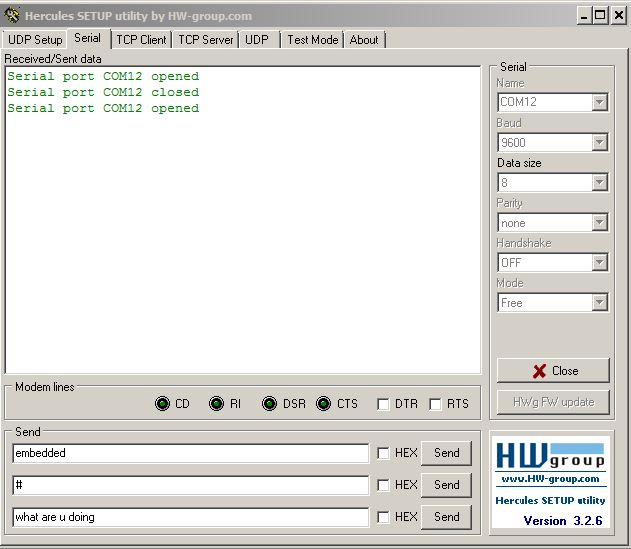
Task: Click the RI modem line indicator LED
Action: point(216,403)
